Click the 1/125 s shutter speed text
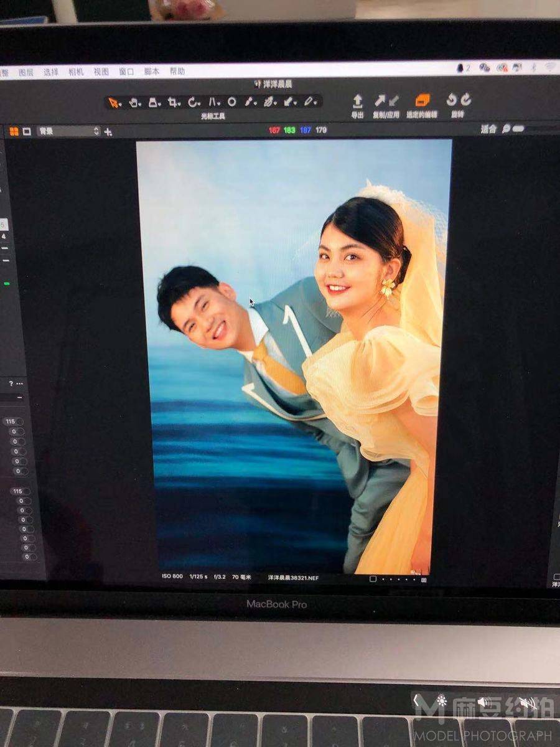The width and height of the screenshot is (560, 747). pyautogui.click(x=198, y=576)
